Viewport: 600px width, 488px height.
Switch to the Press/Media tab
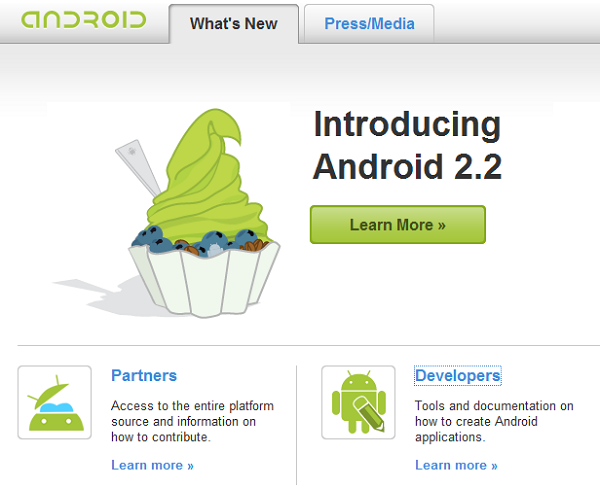[x=369, y=24]
